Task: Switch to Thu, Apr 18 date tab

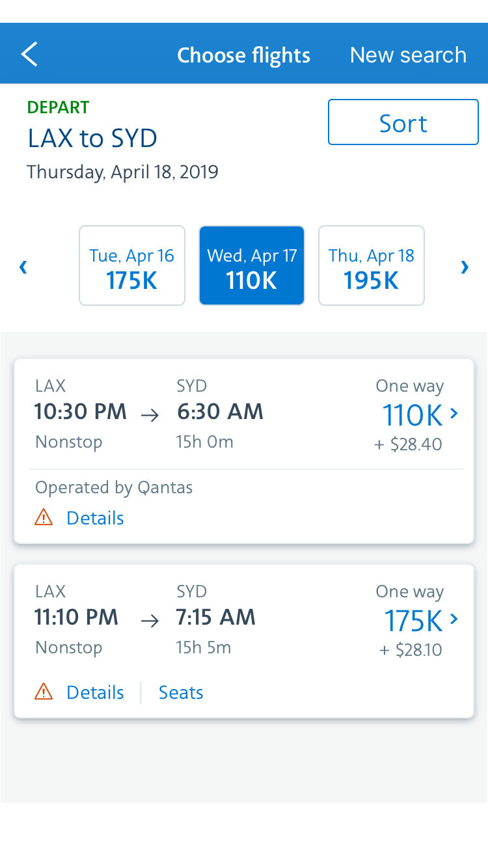Action: [x=372, y=266]
